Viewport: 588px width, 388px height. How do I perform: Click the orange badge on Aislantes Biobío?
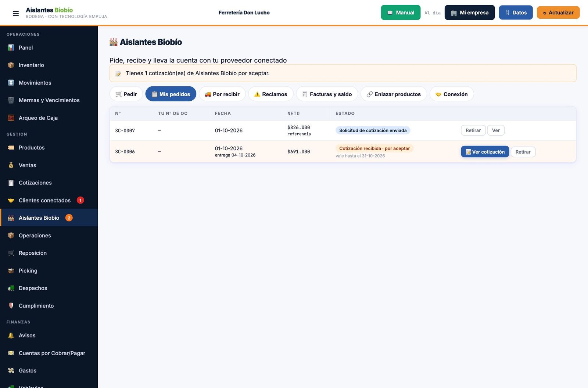[69, 218]
